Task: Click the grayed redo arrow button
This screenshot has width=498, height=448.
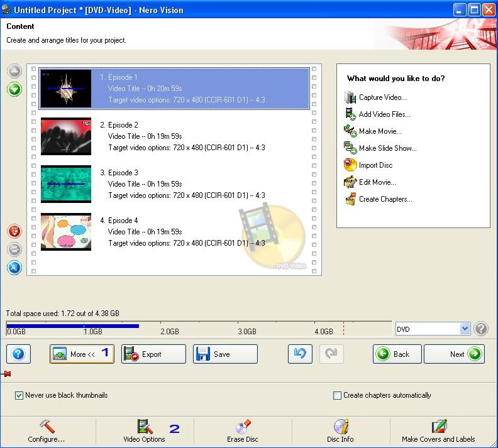Action: coord(331,354)
